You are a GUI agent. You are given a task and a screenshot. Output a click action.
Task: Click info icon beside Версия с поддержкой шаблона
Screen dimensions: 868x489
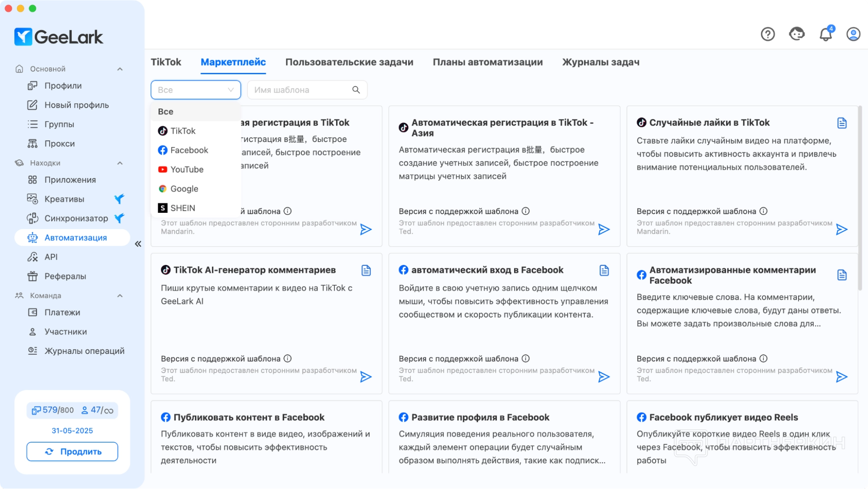[525, 211]
